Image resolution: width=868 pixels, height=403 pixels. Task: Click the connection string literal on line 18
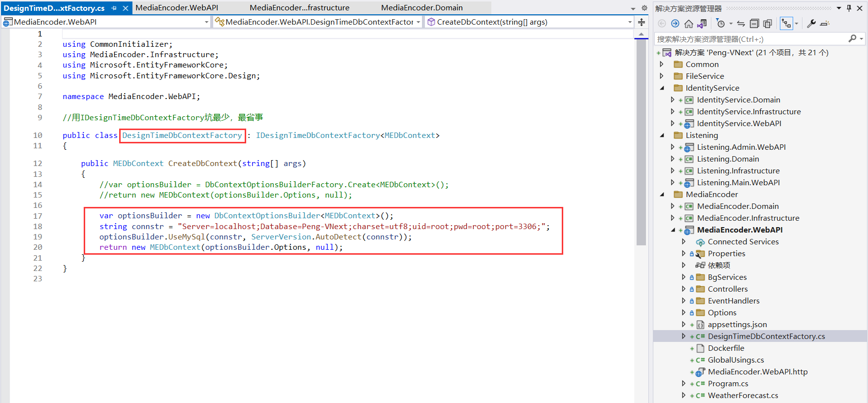361,227
